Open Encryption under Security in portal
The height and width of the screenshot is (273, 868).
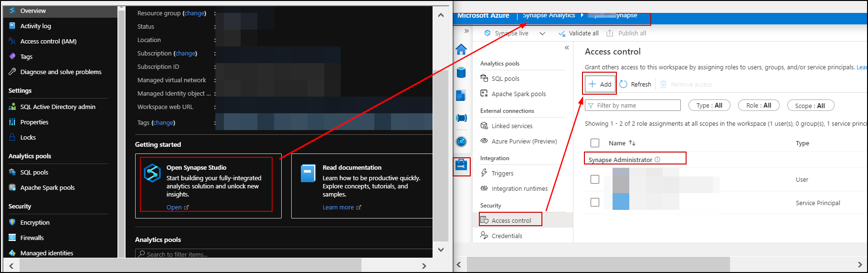pyautogui.click(x=35, y=222)
